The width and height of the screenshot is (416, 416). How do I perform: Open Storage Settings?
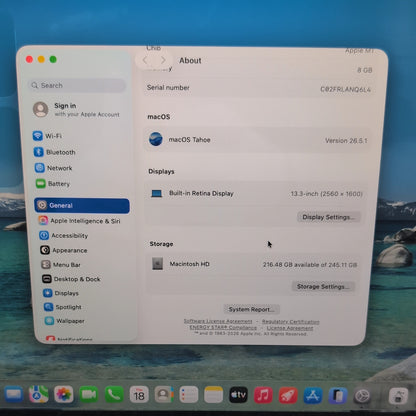click(323, 287)
